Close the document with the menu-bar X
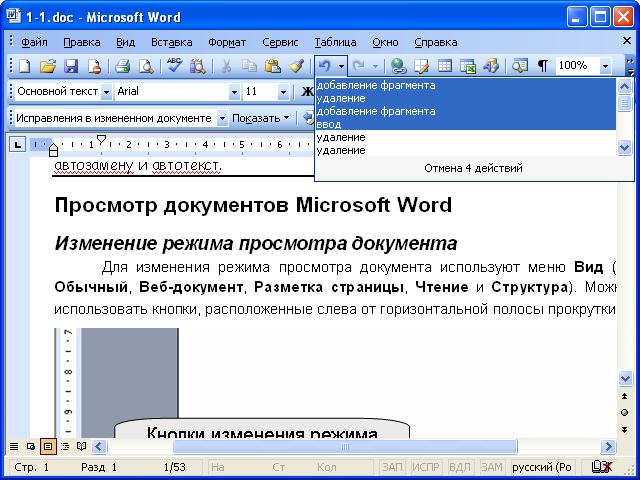This screenshot has width=640, height=480. tap(627, 40)
